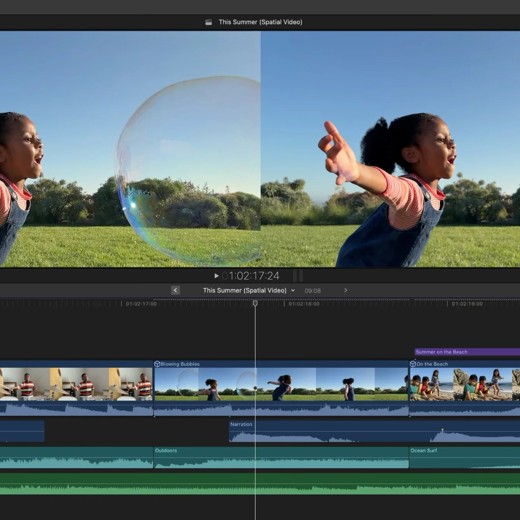The width and height of the screenshot is (520, 520).
Task: Click the clapperboard project icon in viewer title
Action: pyautogui.click(x=209, y=22)
